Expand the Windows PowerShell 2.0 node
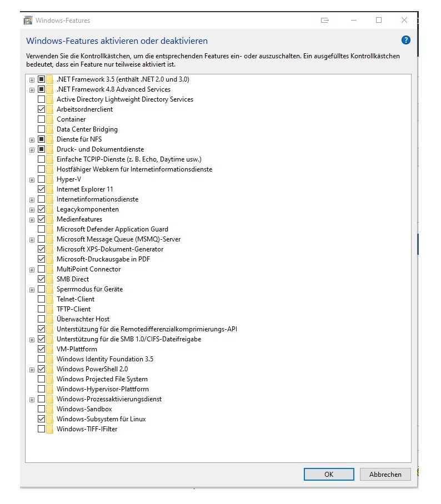 click(x=32, y=370)
